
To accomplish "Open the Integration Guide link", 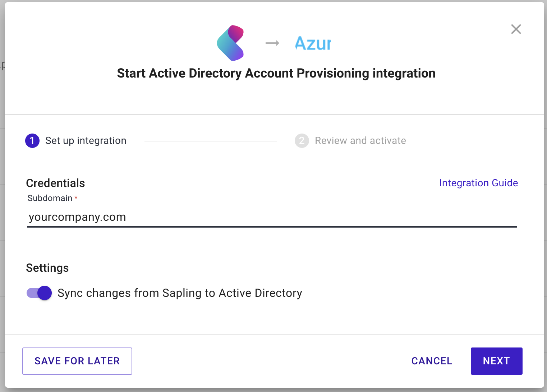I will 478,183.
